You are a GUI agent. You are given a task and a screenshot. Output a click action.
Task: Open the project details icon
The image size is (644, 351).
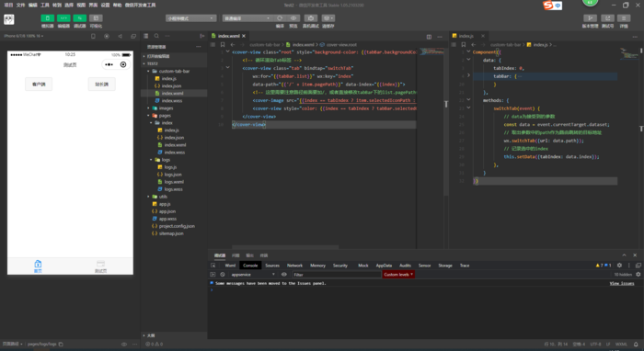[x=624, y=18]
